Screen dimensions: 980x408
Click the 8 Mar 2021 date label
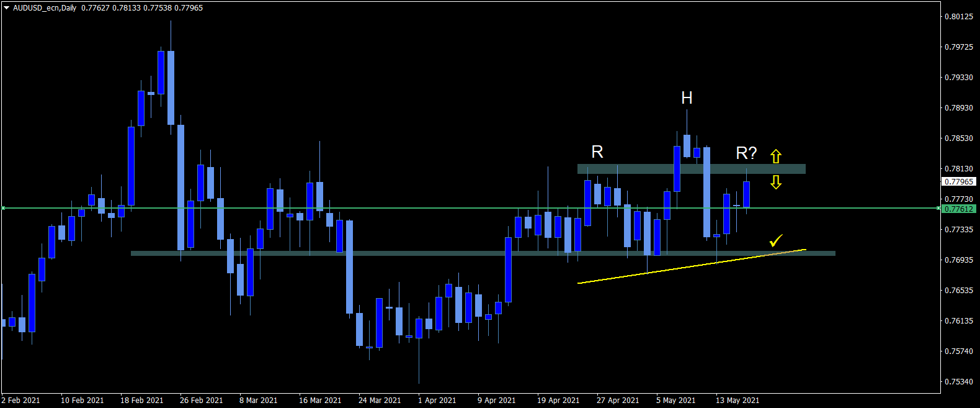[x=259, y=401]
